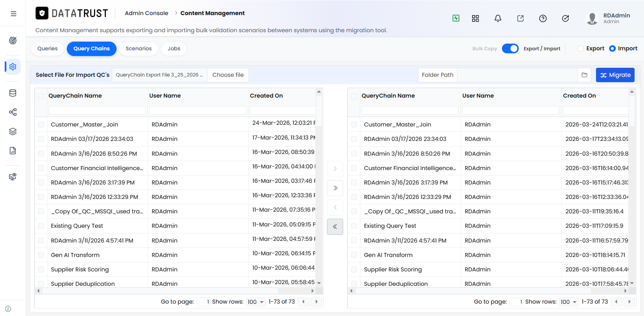The image size is (644, 316).
Task: Expand the left Show rows dropdown
Action: [x=256, y=302]
